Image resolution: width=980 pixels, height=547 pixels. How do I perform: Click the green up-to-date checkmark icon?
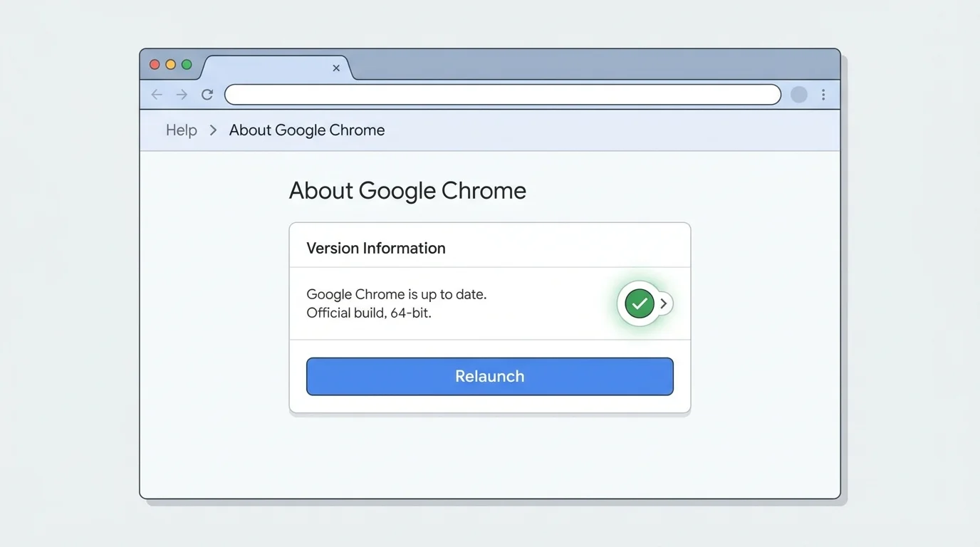640,304
